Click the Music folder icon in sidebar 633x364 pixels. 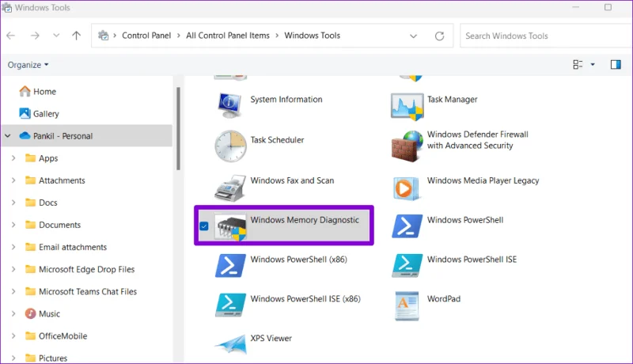[30, 313]
